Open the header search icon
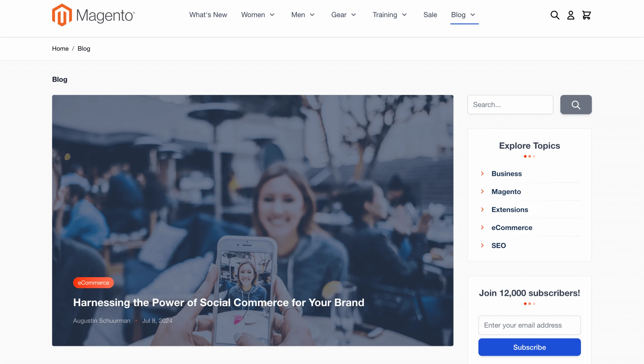This screenshot has height=364, width=644. point(555,15)
